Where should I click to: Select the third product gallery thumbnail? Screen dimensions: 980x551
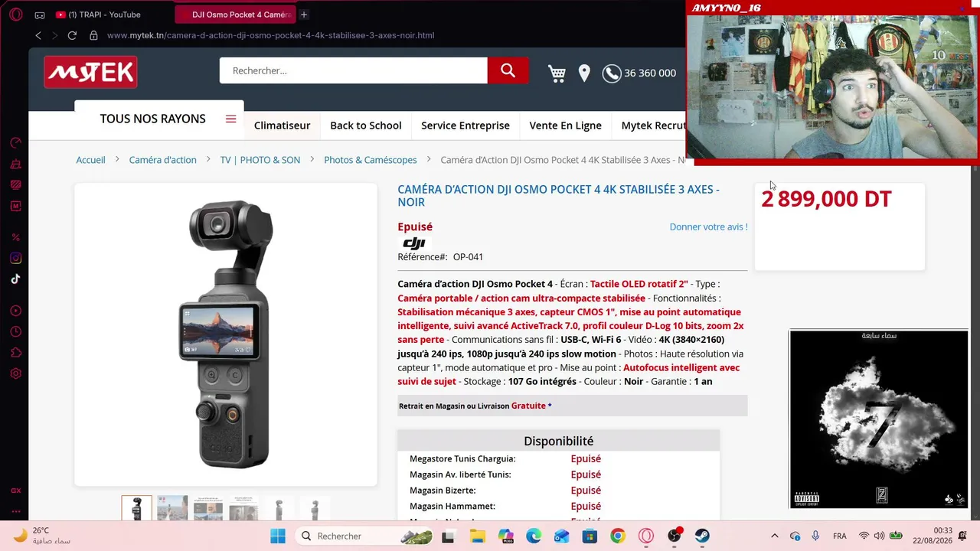[x=207, y=508]
